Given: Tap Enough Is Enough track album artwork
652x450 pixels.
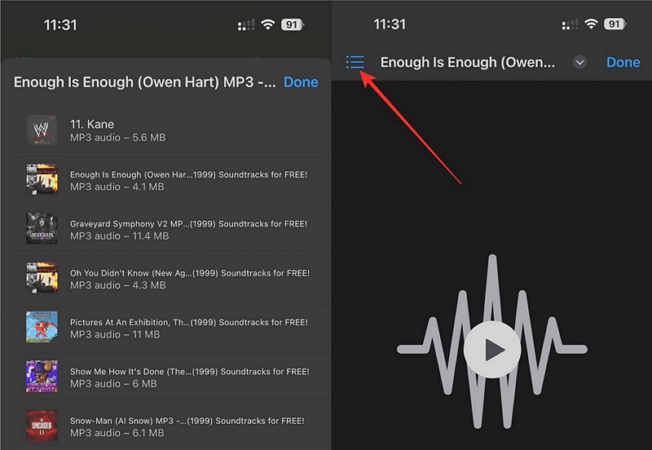Looking at the screenshot, I should (x=42, y=180).
